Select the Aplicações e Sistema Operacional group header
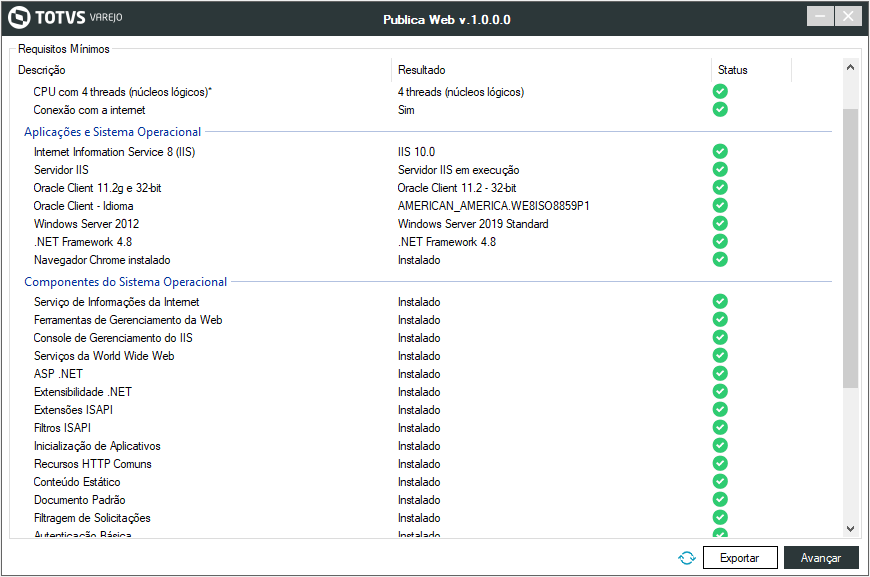This screenshot has width=870, height=577. pos(113,131)
